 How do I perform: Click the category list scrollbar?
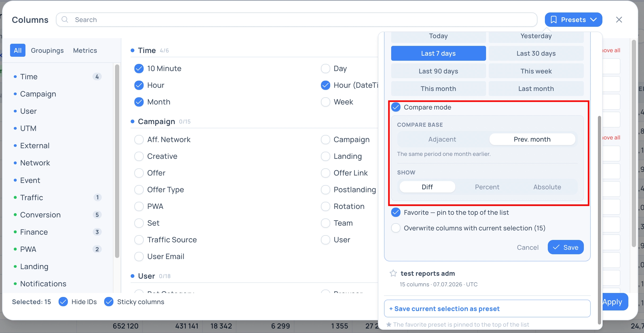[x=117, y=161]
